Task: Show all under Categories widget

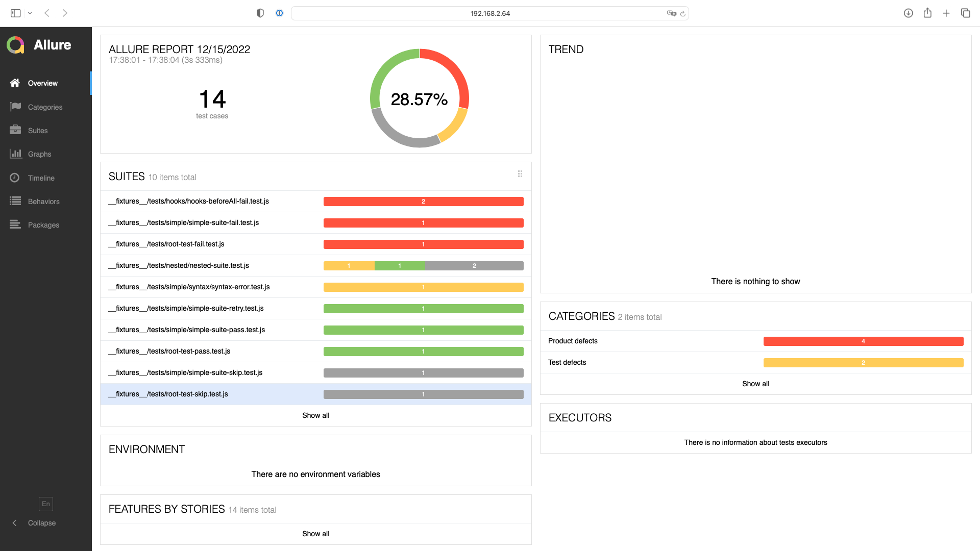Action: [x=755, y=384]
